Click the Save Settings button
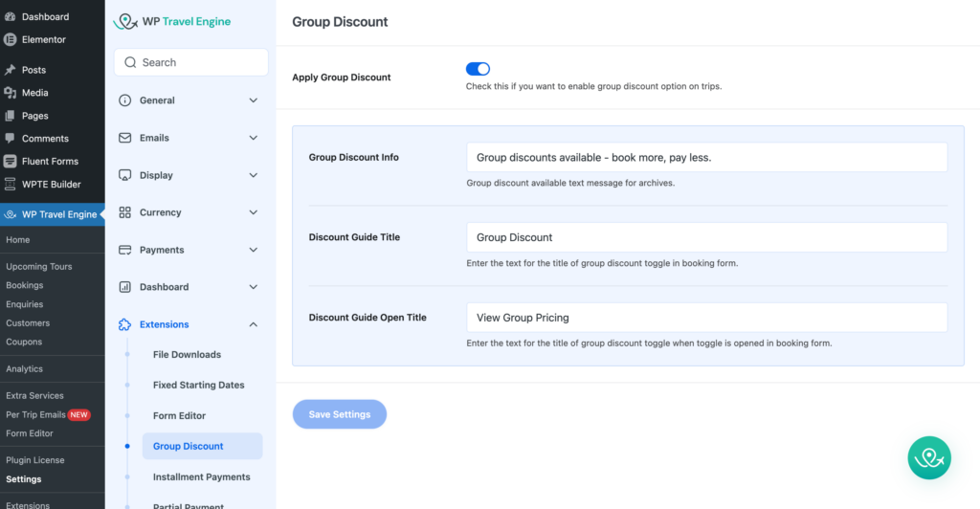Viewport: 980px width, 509px height. 339,414
